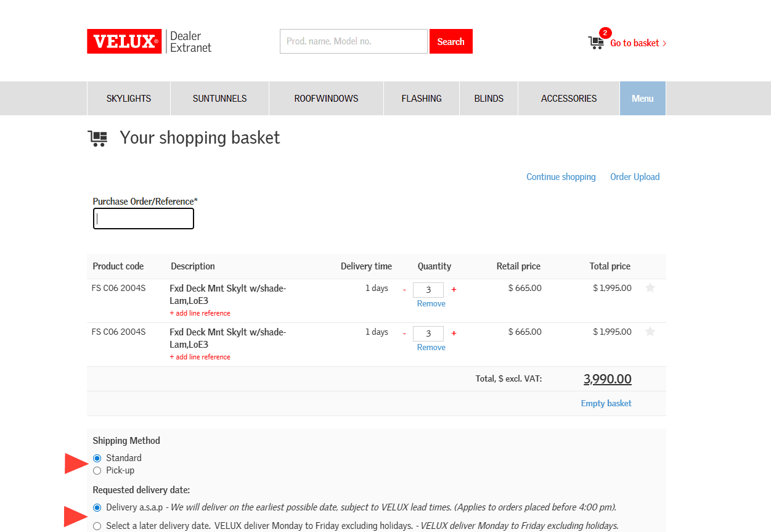Open the Blinds menu

click(x=489, y=98)
